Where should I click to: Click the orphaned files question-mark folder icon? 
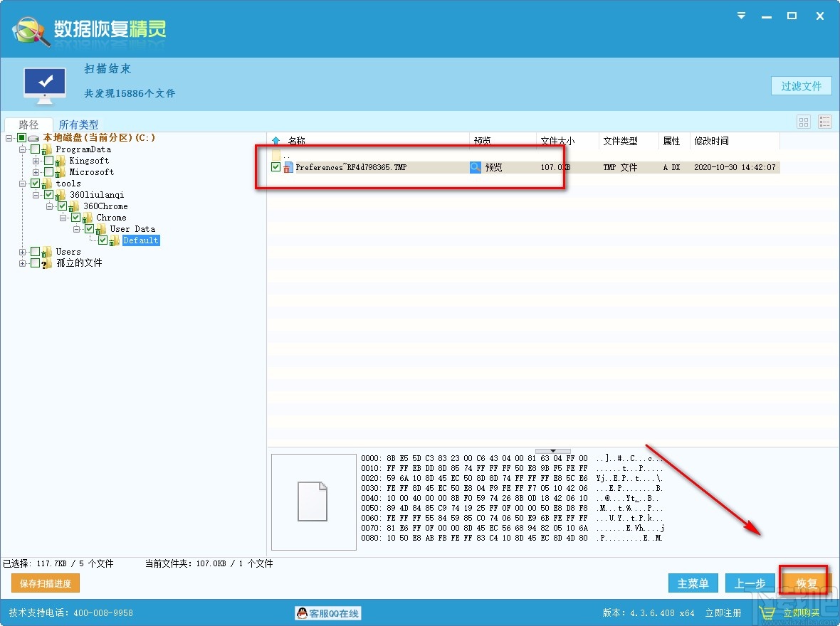(x=47, y=263)
